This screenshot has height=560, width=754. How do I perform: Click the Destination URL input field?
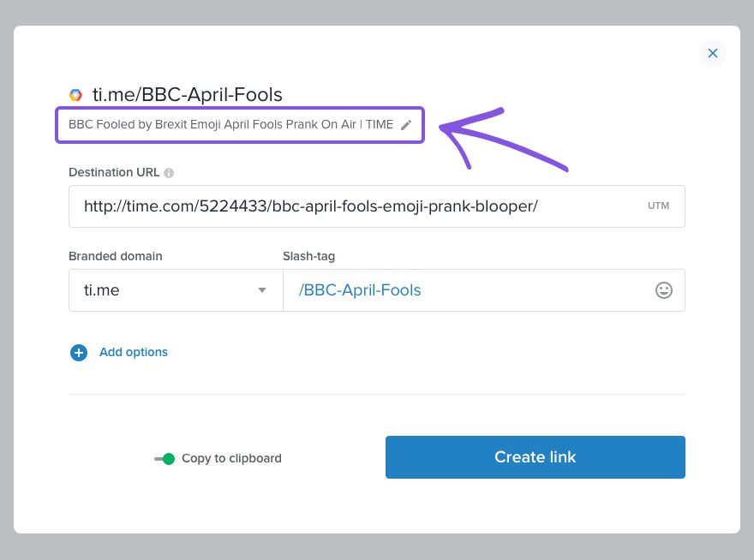[376, 206]
